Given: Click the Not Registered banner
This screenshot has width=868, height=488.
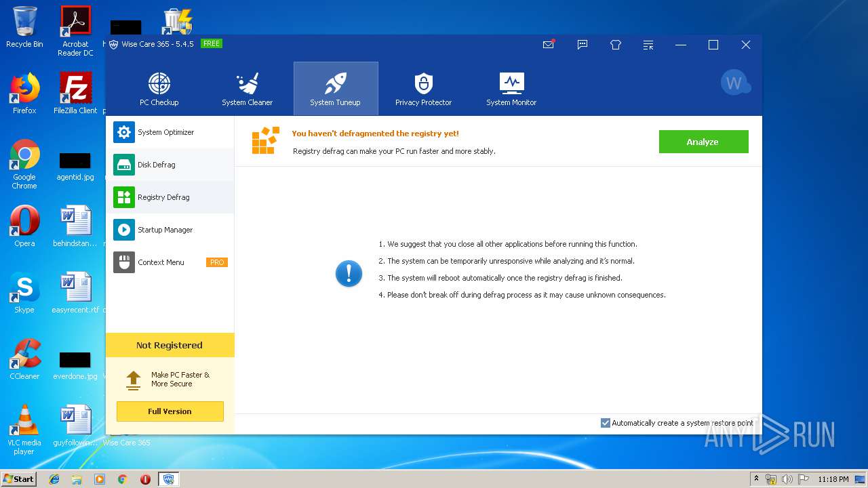Looking at the screenshot, I should click(x=170, y=345).
